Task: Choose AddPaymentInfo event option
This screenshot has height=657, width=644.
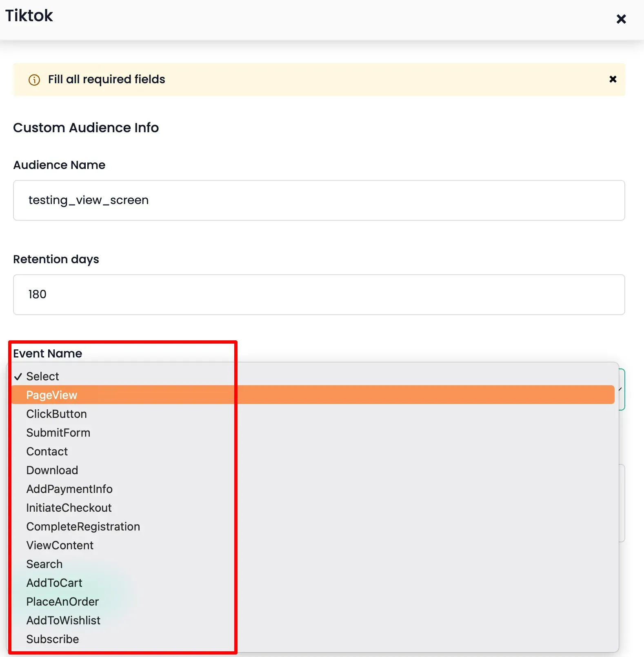Action: (x=313, y=489)
